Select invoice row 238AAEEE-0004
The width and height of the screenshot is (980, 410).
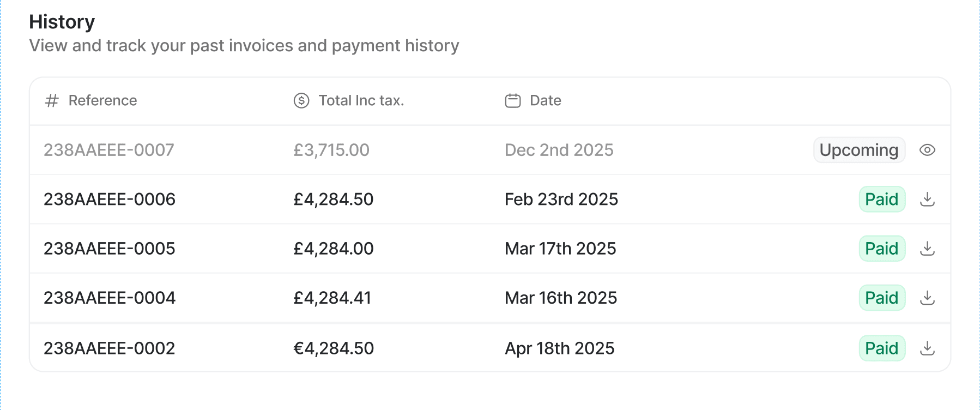110,298
